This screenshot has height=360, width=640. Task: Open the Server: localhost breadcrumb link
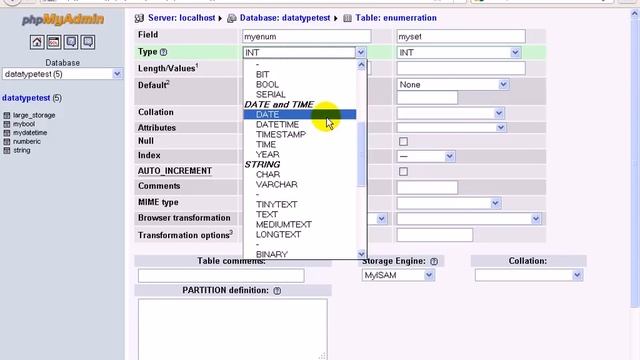click(x=181, y=18)
